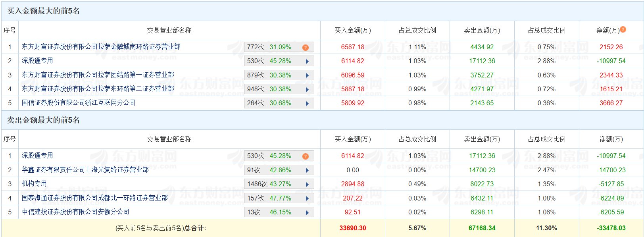Expand arrow next to 948次 30.38%
The height and width of the screenshot is (237, 644).
pos(307,89)
